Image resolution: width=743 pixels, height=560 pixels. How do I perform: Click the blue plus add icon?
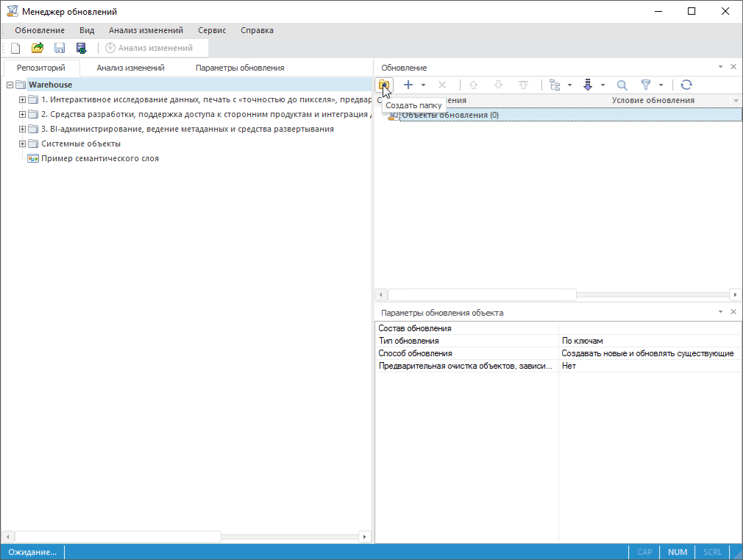point(408,85)
